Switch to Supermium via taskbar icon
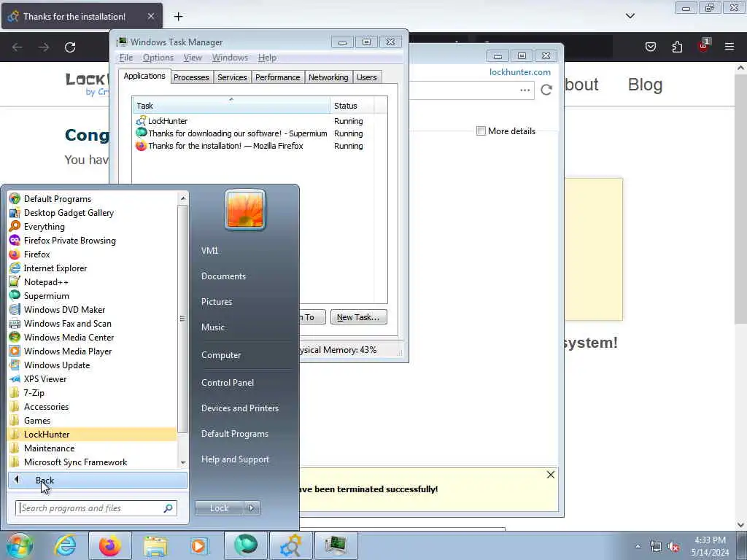 tap(246, 545)
